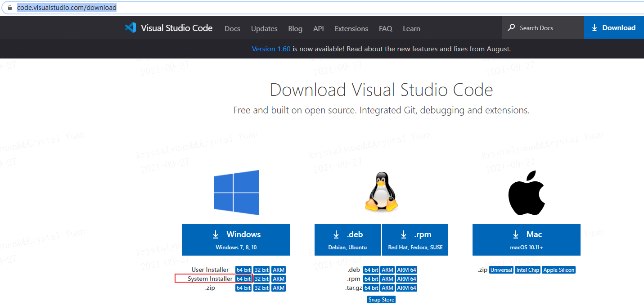This screenshot has width=644, height=306.
Task: Open the Docs menu item
Action: pyautogui.click(x=232, y=28)
